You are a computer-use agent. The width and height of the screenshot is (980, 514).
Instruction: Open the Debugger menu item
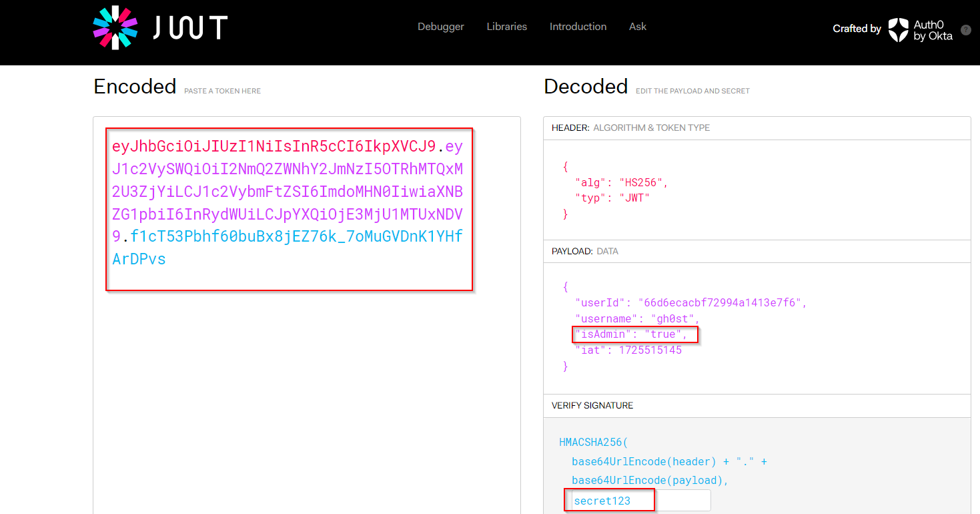[441, 27]
